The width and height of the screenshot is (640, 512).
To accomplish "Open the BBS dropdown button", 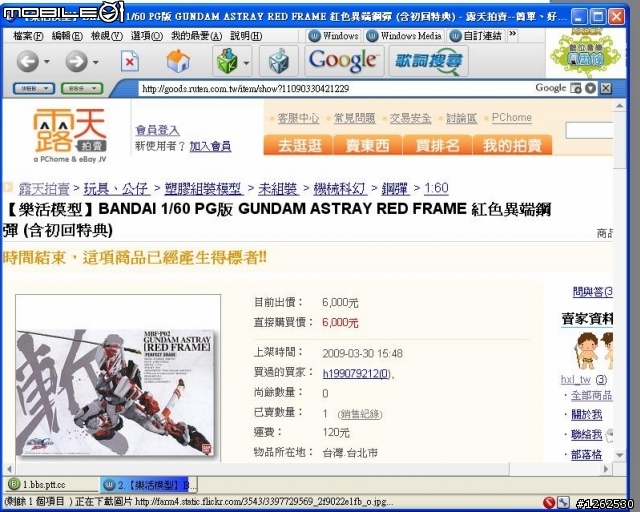I will (x=82, y=88).
